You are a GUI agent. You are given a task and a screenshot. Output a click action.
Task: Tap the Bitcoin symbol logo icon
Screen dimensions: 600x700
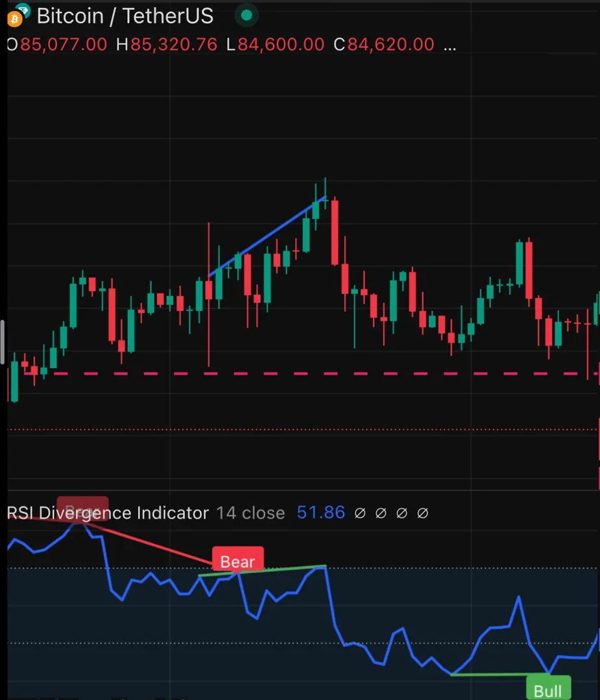tap(15, 19)
